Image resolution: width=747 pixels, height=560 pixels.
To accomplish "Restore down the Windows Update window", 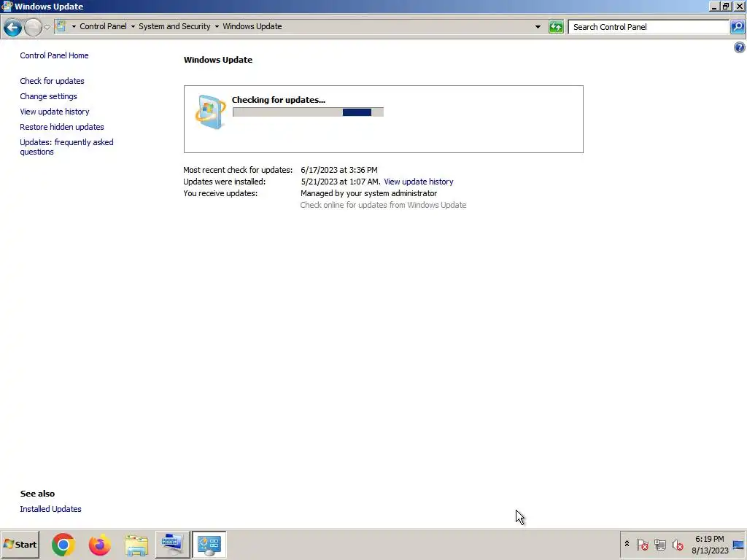I will [x=726, y=6].
